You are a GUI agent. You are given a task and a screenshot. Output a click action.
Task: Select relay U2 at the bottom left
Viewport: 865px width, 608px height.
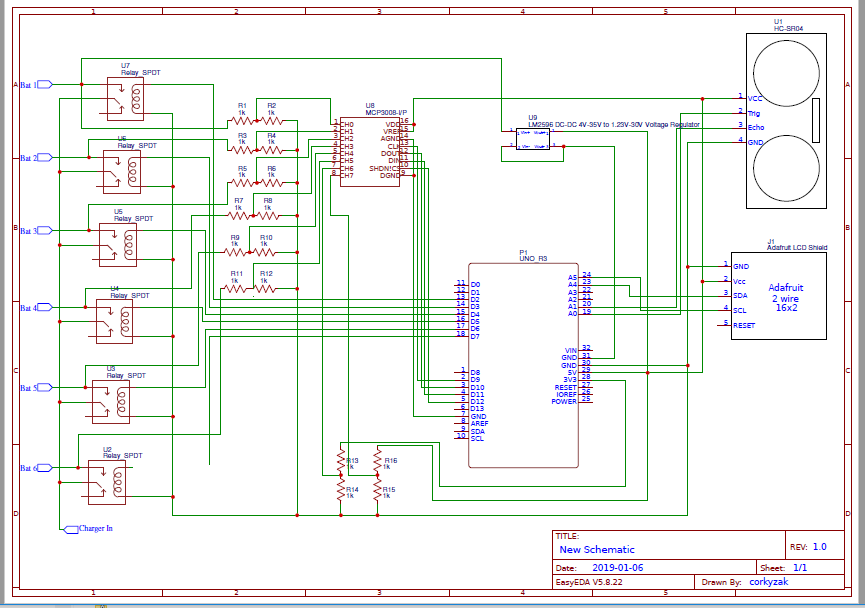click(105, 483)
